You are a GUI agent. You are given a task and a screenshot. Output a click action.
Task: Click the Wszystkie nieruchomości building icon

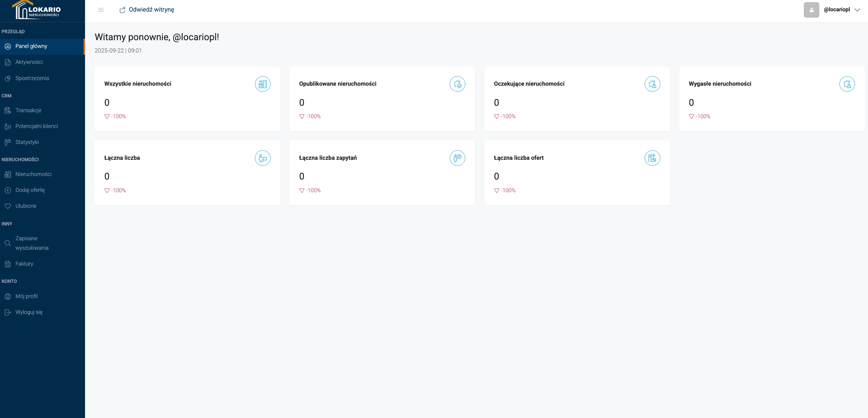click(x=262, y=84)
